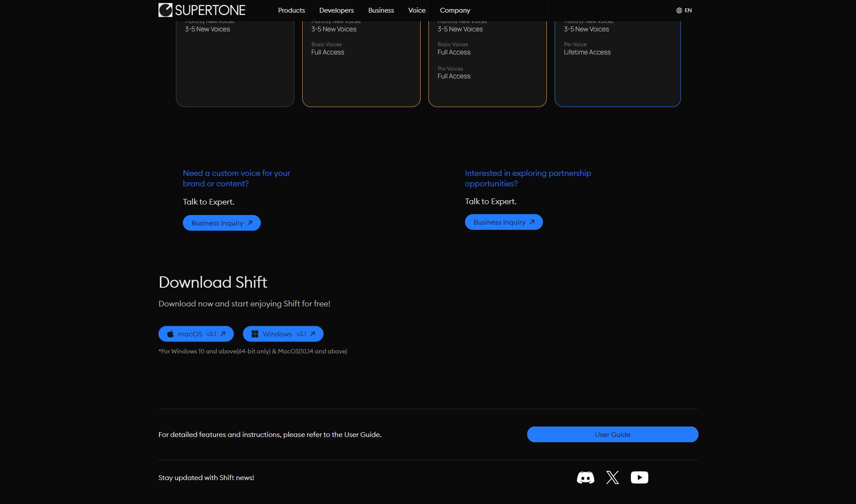Open the X (Twitter) social icon
Image resolution: width=856 pixels, height=504 pixels.
612,477
